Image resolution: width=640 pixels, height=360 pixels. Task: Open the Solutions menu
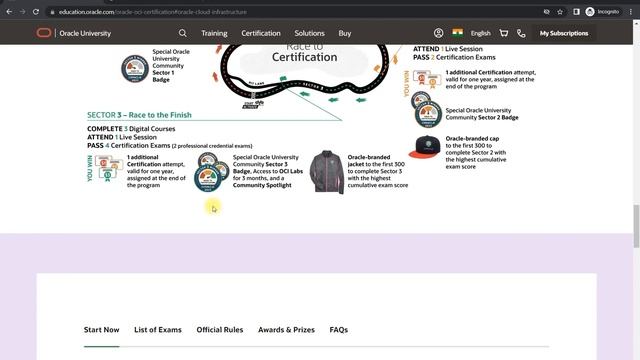(309, 33)
